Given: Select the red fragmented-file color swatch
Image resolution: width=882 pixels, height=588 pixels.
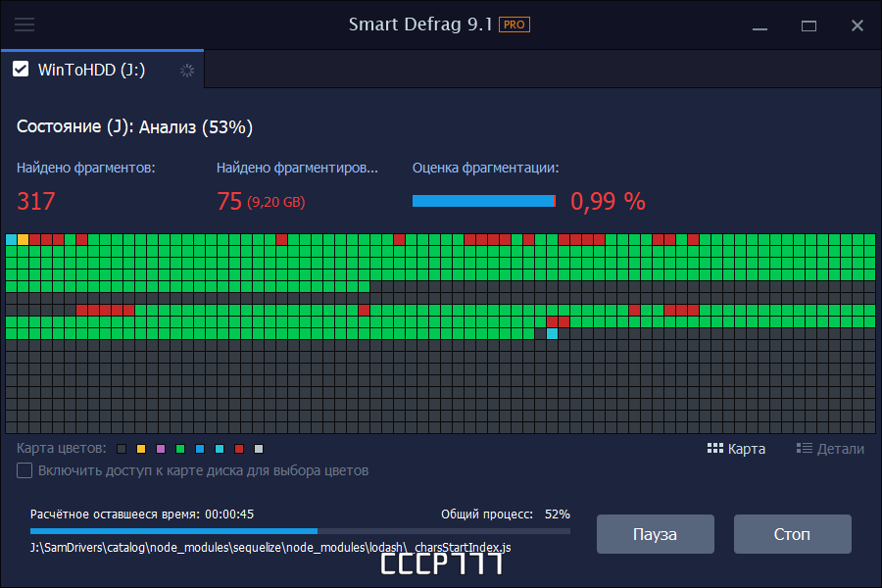Looking at the screenshot, I should [239, 448].
